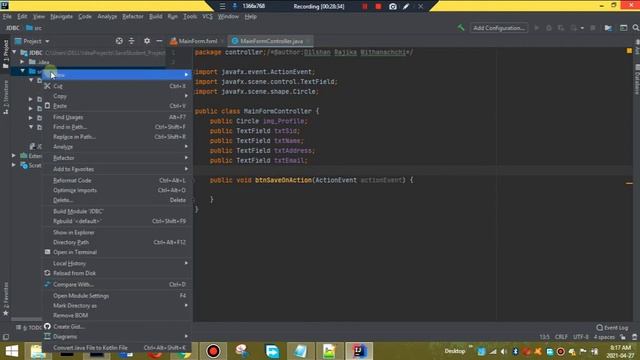Open the Navigate menu

coord(61,16)
